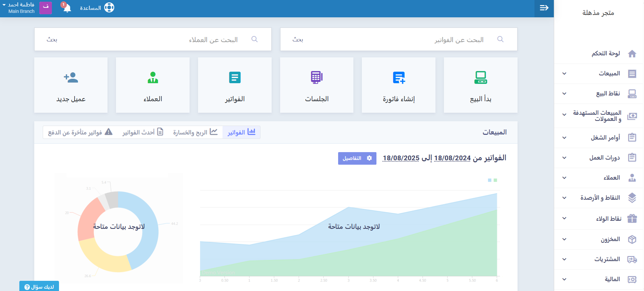The image size is (644, 291).
Task: Click the notification bell icon
Action: [x=67, y=8]
